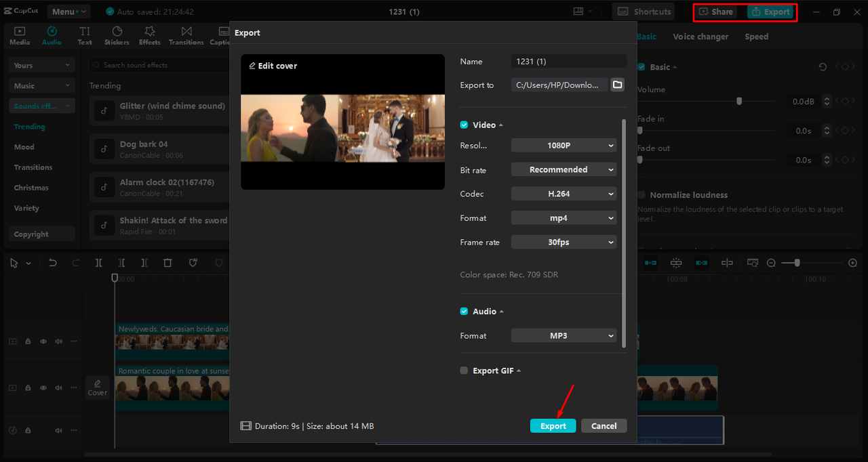Click the Undo arrow icon
The height and width of the screenshot is (462, 868).
pos(52,263)
